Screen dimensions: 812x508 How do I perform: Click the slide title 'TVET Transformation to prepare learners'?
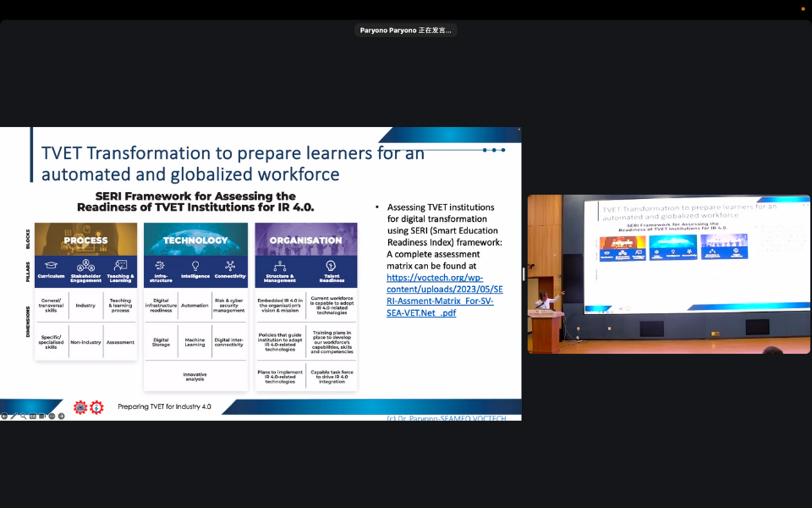pyautogui.click(x=233, y=163)
